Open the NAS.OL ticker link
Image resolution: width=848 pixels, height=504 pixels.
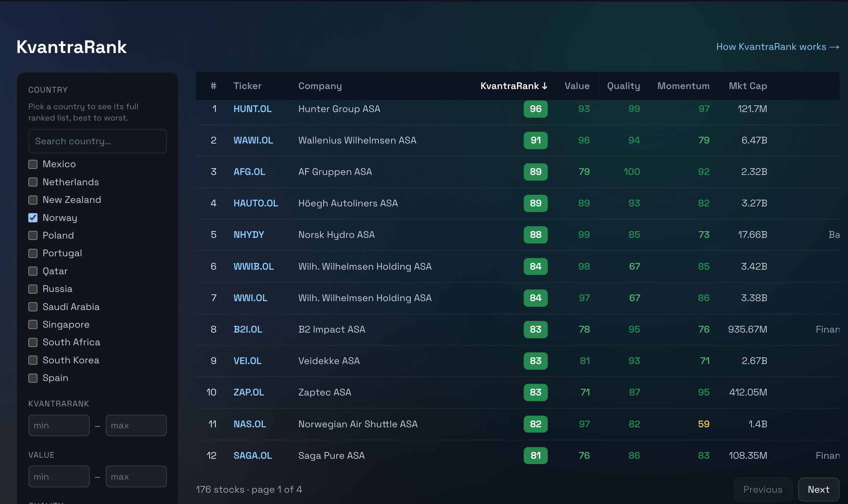(x=250, y=424)
